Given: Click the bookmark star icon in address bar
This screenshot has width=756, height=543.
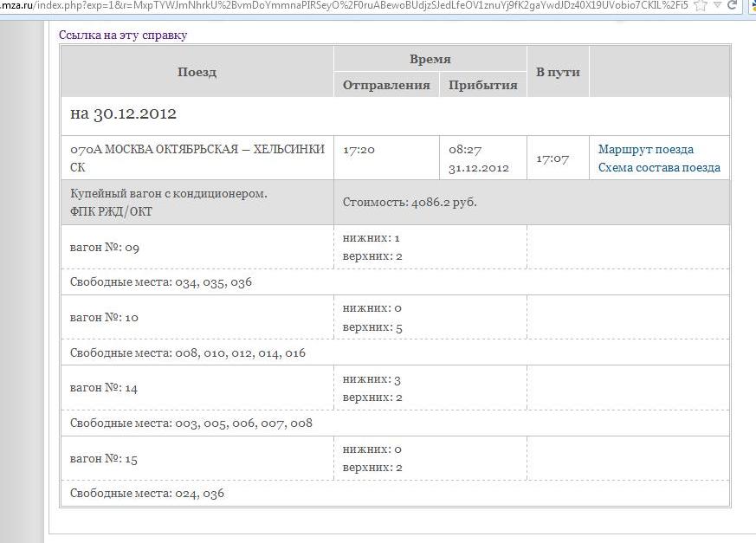Looking at the screenshot, I should tap(700, 5).
